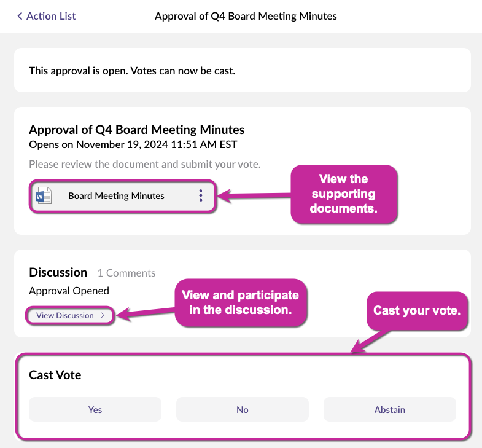Select Abstain as your vote
The image size is (482, 448).
[390, 409]
